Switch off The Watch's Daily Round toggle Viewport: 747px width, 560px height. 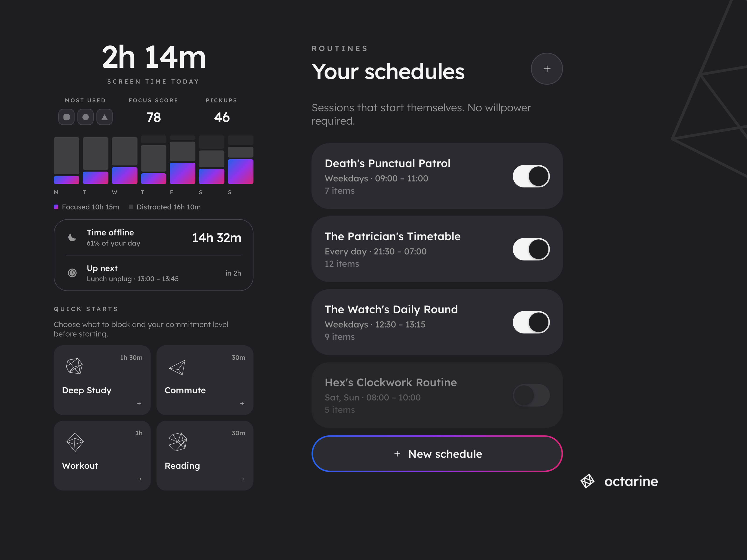tap(531, 322)
